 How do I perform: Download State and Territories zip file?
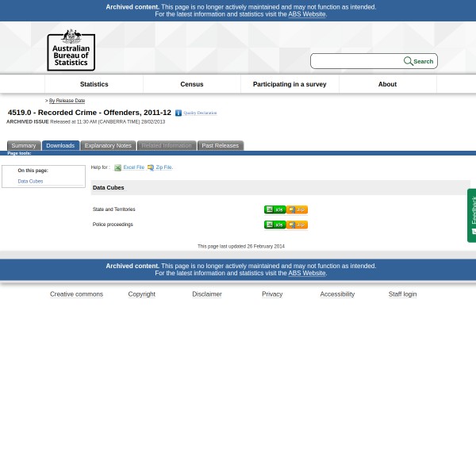[297, 209]
